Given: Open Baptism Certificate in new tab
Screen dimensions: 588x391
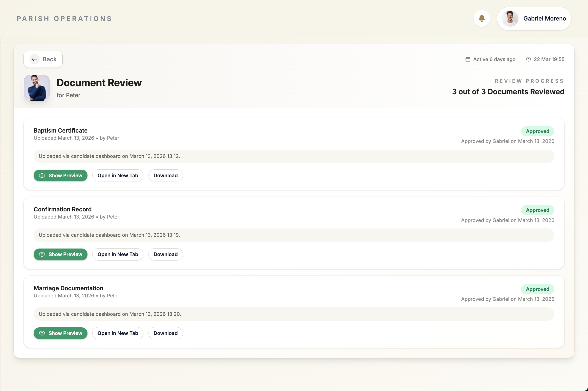Looking at the screenshot, I should pyautogui.click(x=118, y=175).
